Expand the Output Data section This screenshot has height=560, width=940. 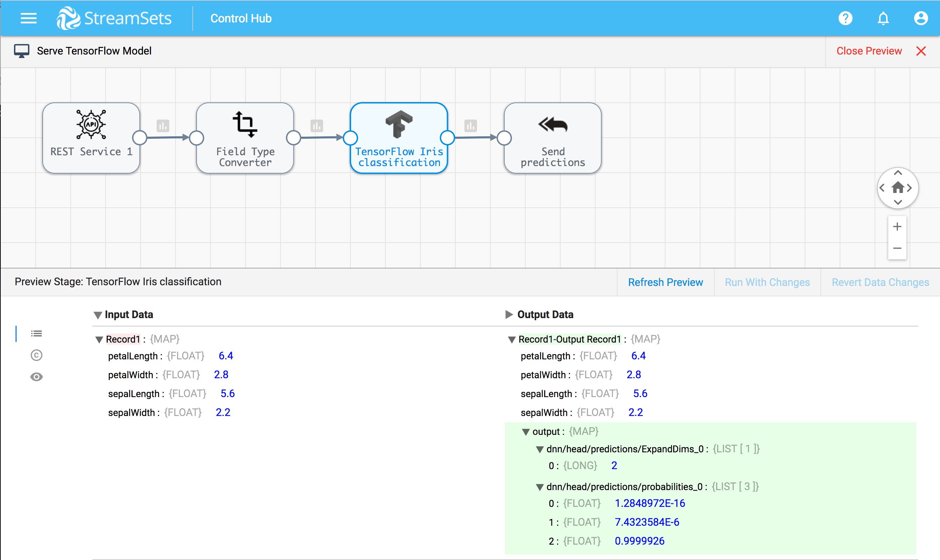click(x=509, y=314)
